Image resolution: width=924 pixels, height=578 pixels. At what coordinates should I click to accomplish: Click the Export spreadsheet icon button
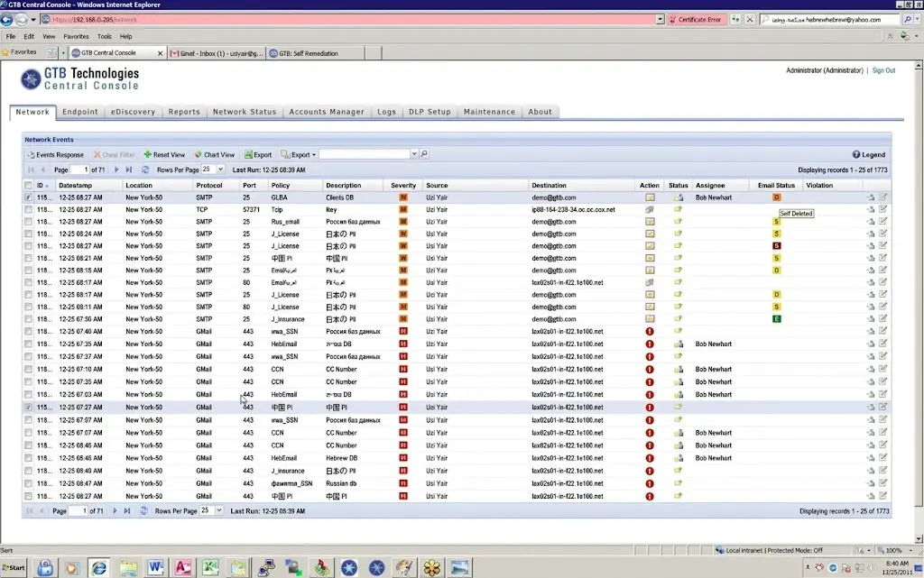pos(258,155)
